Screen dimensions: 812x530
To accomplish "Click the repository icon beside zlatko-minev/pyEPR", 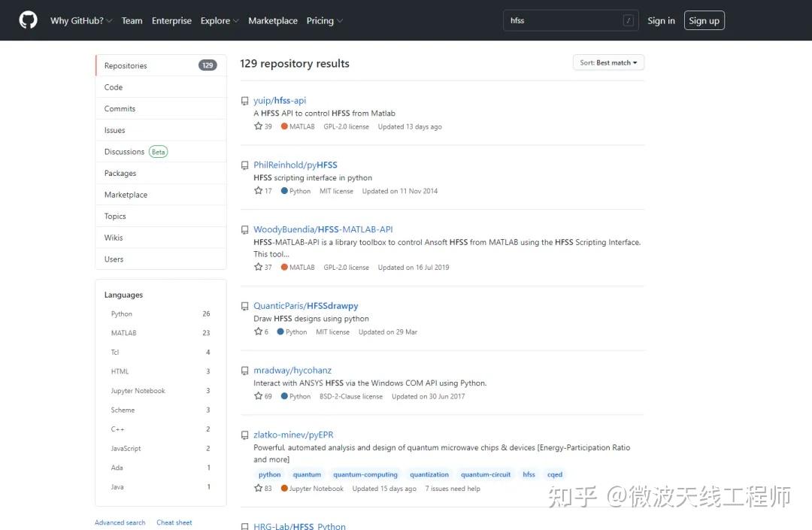I will pyautogui.click(x=244, y=435).
